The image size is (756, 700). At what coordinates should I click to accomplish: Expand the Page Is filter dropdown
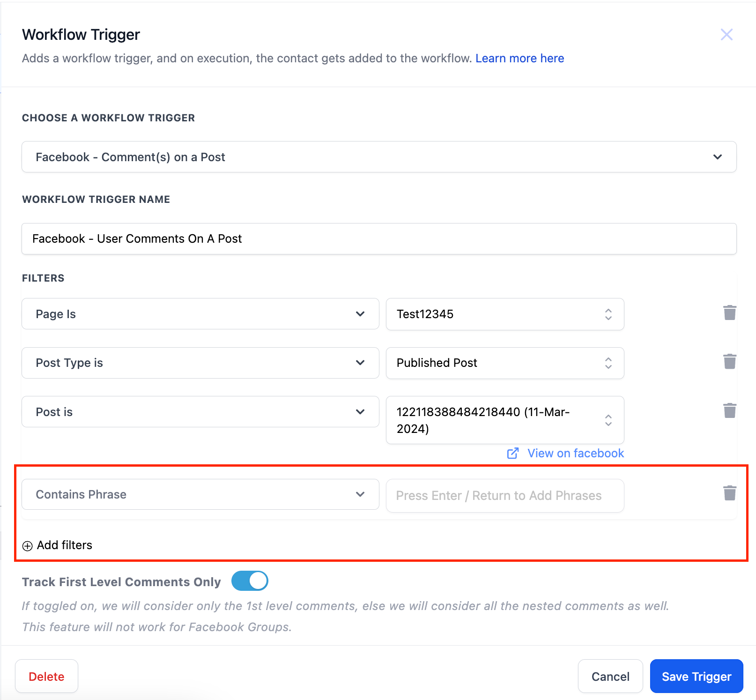point(200,314)
